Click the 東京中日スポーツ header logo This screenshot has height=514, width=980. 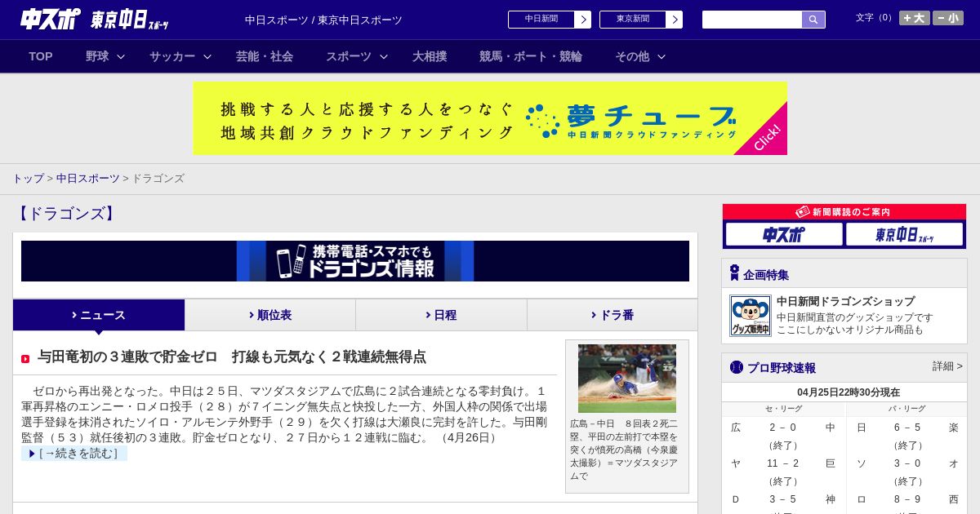[130, 20]
